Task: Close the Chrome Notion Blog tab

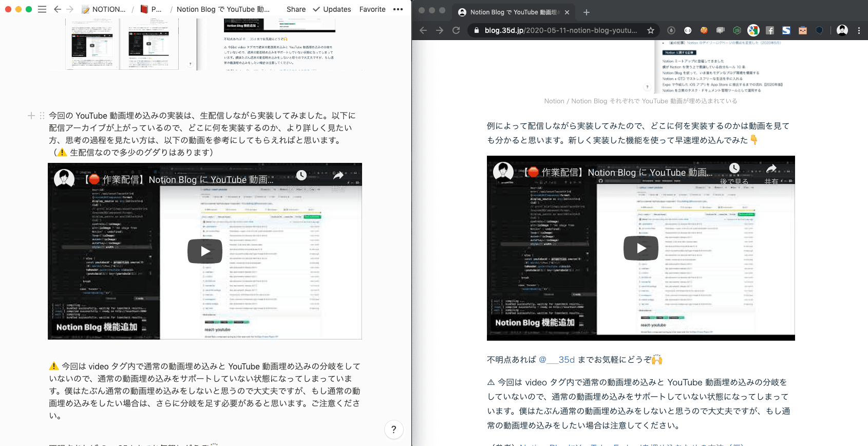Action: pos(567,12)
